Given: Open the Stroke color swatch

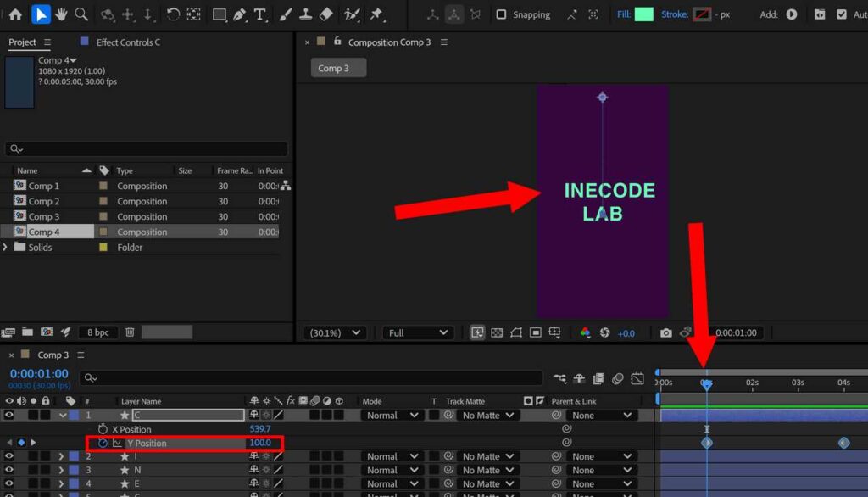Looking at the screenshot, I should coord(701,14).
